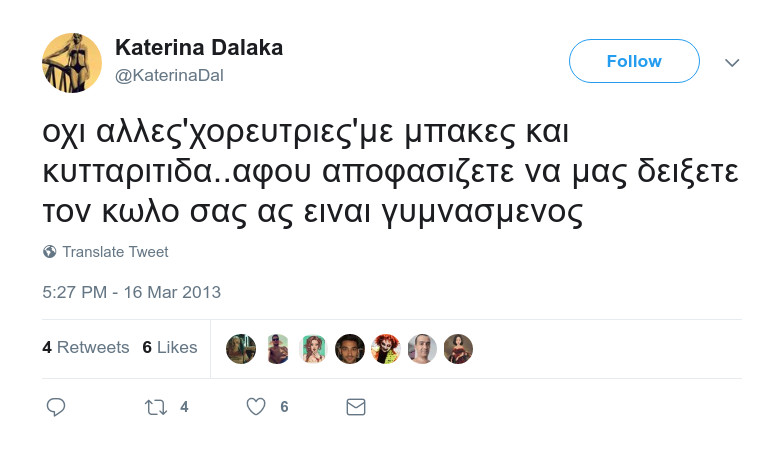Image resolution: width=779 pixels, height=452 pixels.
Task: Open the clown avatar liker profile
Action: [x=386, y=348]
